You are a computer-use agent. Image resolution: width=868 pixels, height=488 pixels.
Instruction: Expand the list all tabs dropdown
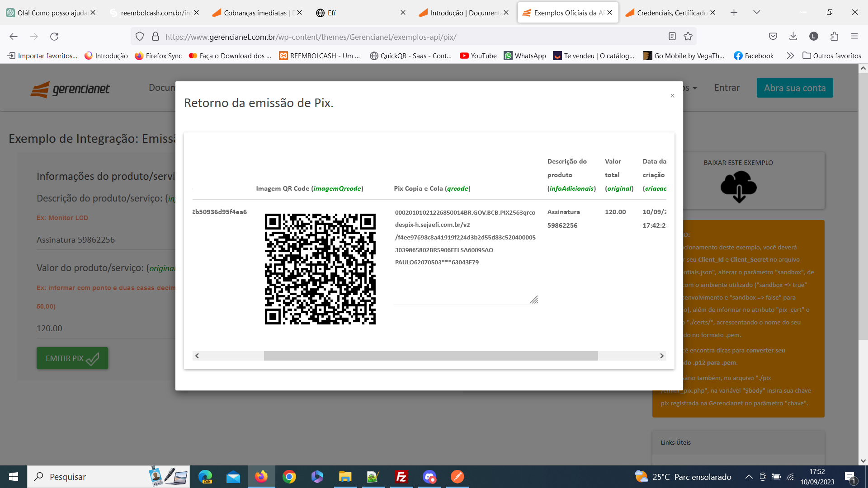click(x=757, y=13)
